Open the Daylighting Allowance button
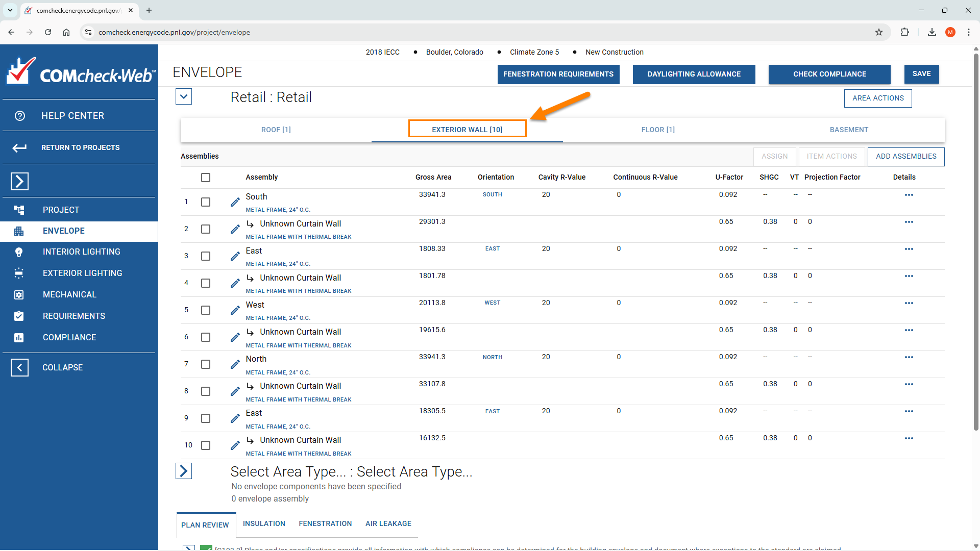Screen dimensions: 980x551 694,74
